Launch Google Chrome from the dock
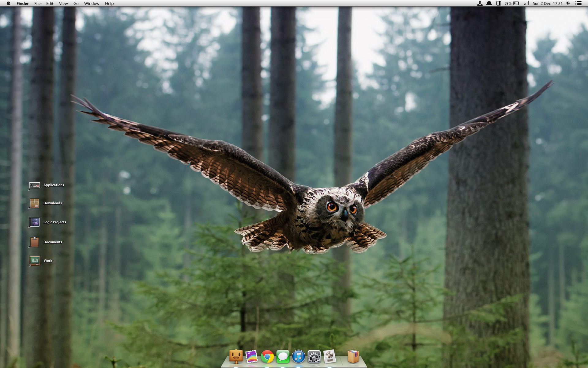 click(x=267, y=357)
